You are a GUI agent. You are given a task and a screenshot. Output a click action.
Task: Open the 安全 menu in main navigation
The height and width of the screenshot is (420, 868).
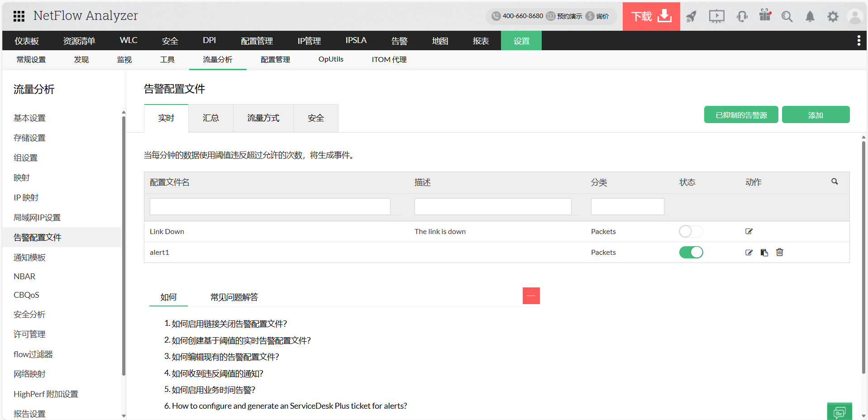[x=170, y=41]
